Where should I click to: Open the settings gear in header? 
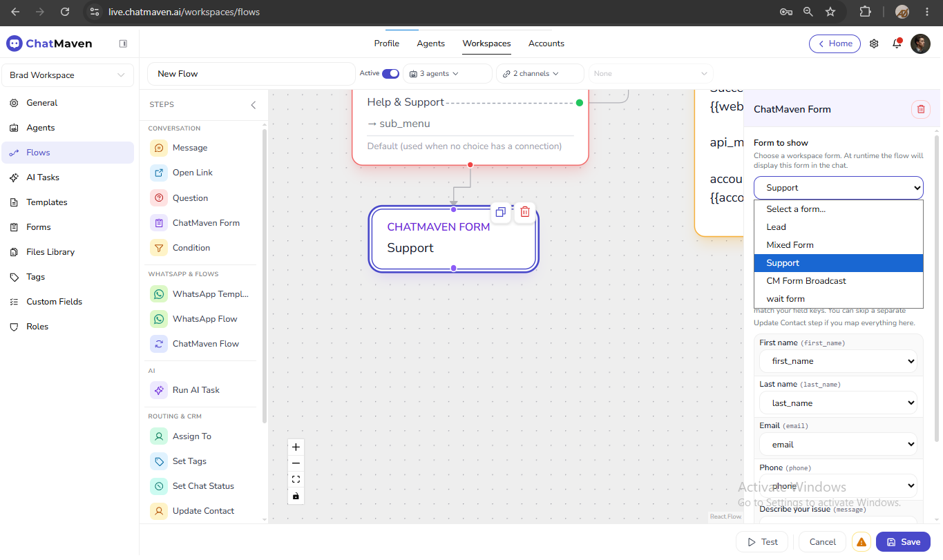pos(874,44)
